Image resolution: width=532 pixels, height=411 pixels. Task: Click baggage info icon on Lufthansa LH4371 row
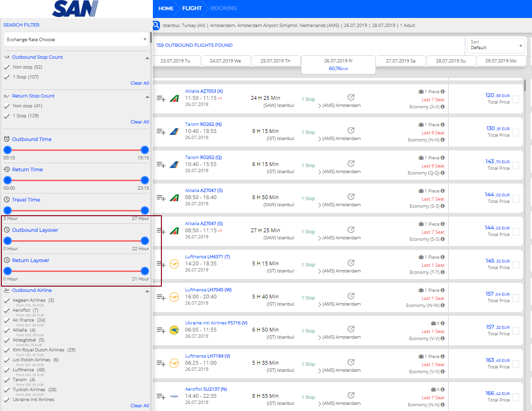tap(443, 257)
